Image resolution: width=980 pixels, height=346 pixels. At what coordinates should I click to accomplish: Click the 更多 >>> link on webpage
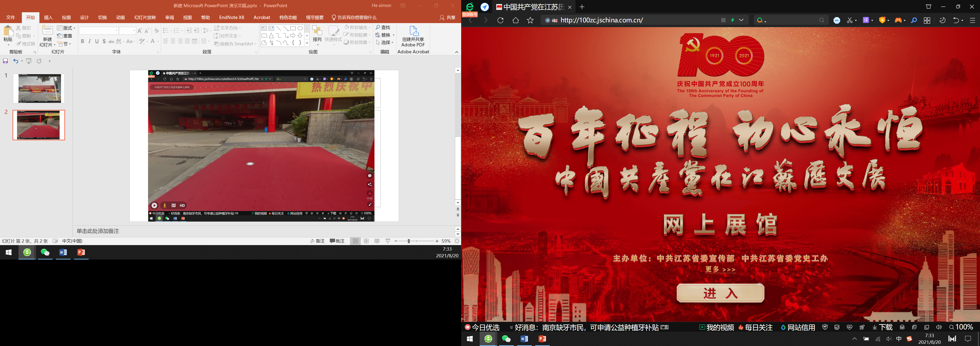coord(720,270)
